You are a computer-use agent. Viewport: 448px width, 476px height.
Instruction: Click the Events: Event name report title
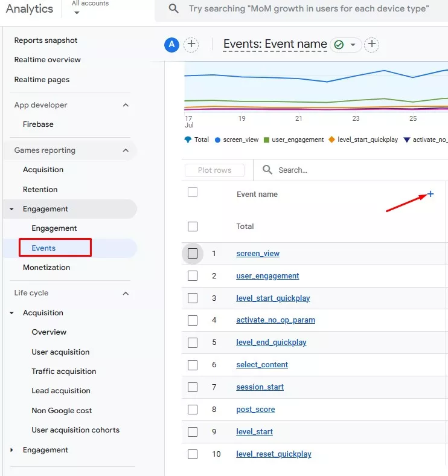(x=275, y=44)
